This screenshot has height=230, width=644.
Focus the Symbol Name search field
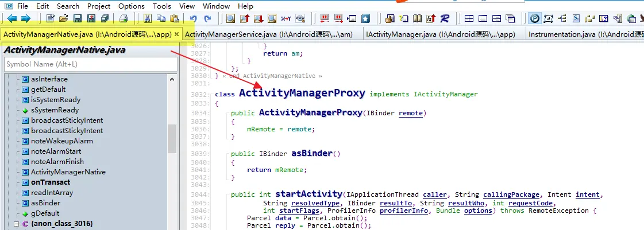coord(91,64)
